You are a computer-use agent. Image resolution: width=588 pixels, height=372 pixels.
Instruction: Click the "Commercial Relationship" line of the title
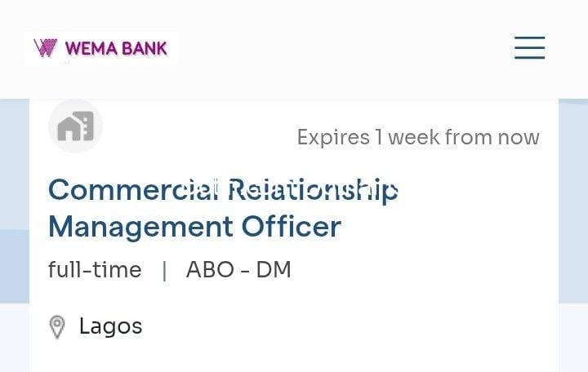(222, 189)
